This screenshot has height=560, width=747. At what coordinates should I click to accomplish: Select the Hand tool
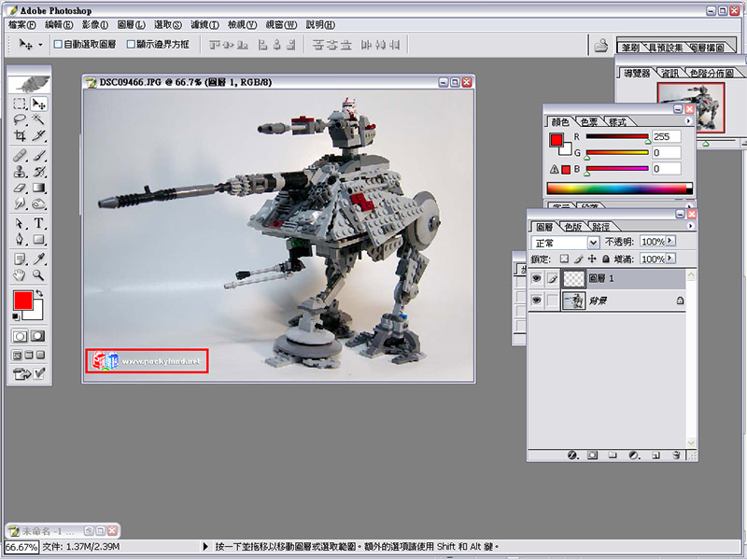(20, 275)
